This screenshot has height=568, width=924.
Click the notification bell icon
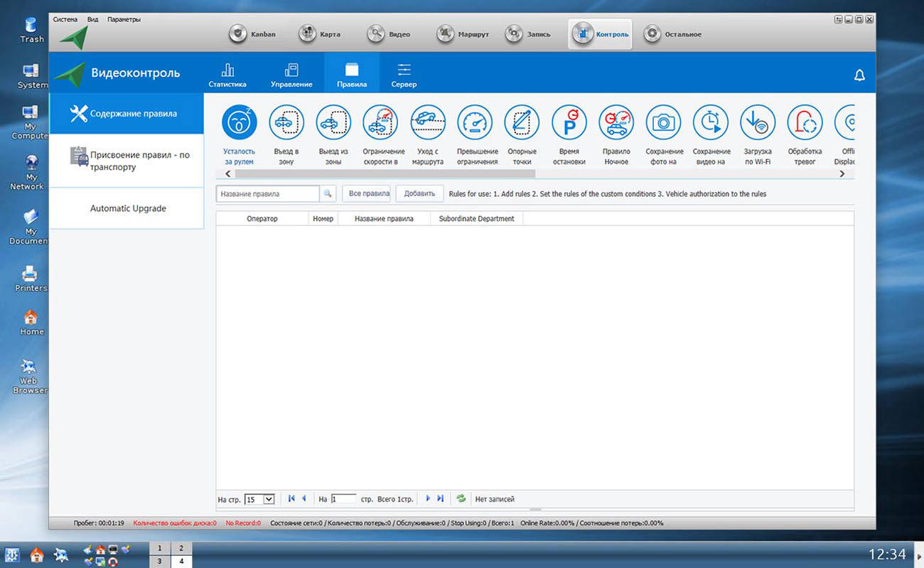tap(859, 75)
